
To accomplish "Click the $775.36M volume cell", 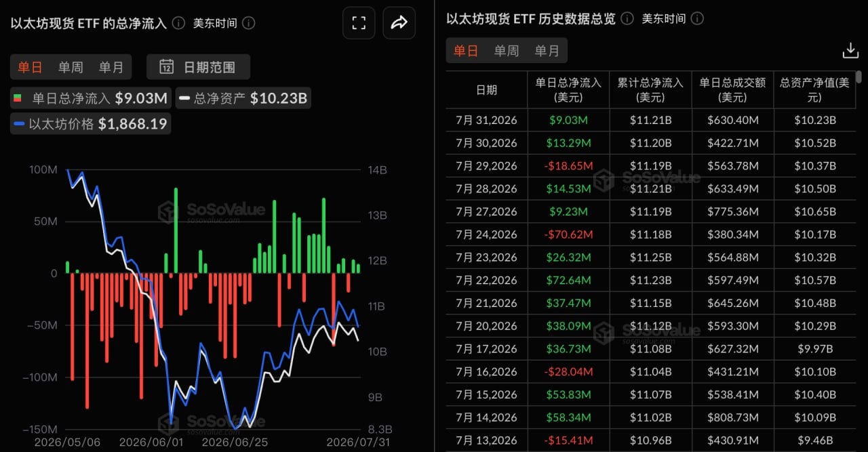I will [x=732, y=211].
